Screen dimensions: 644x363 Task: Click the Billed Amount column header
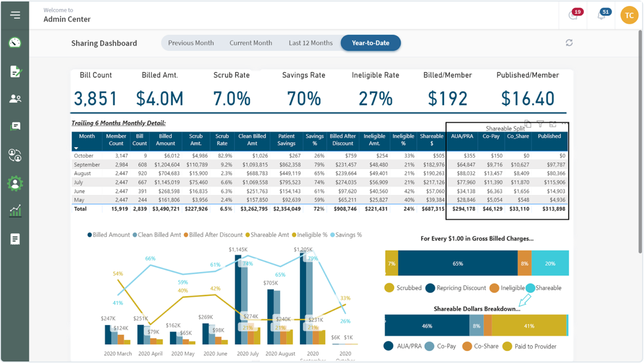[166, 141]
